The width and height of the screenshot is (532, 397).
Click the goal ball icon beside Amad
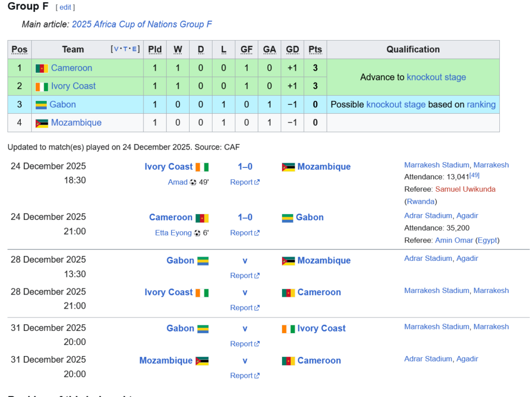[193, 182]
